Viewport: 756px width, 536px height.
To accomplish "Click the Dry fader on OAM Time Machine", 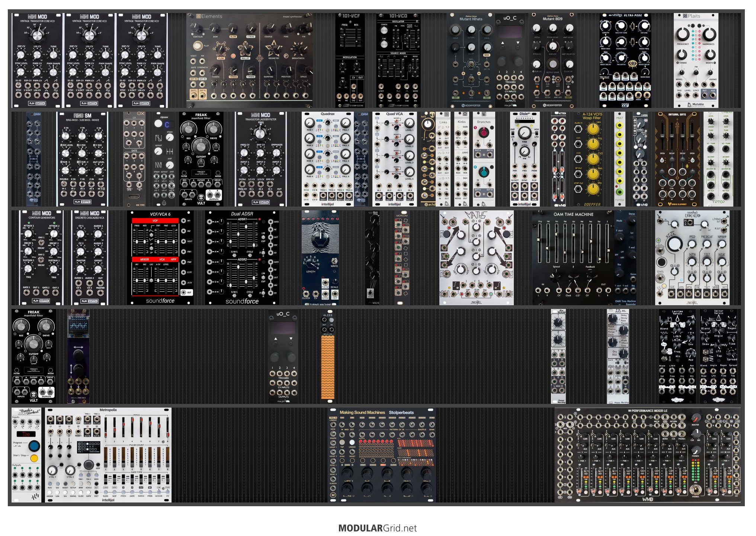I will [540, 243].
